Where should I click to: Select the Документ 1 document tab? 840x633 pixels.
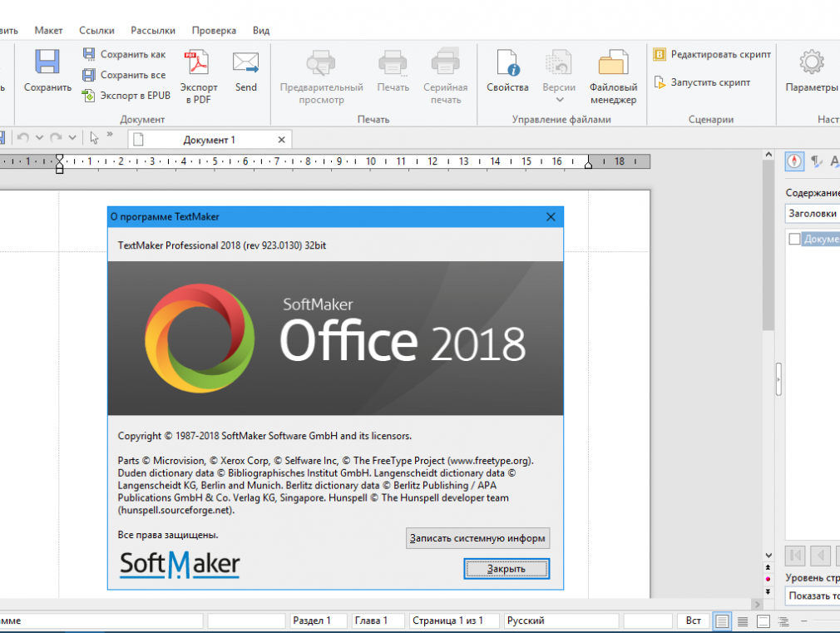click(x=209, y=140)
